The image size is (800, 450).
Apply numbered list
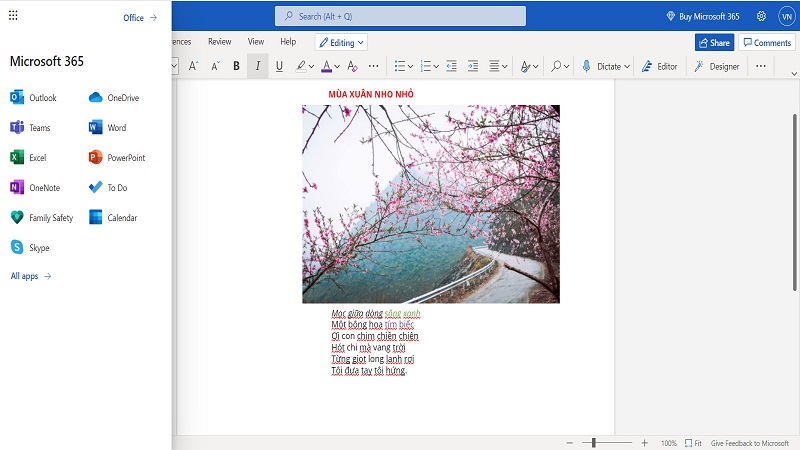[426, 66]
